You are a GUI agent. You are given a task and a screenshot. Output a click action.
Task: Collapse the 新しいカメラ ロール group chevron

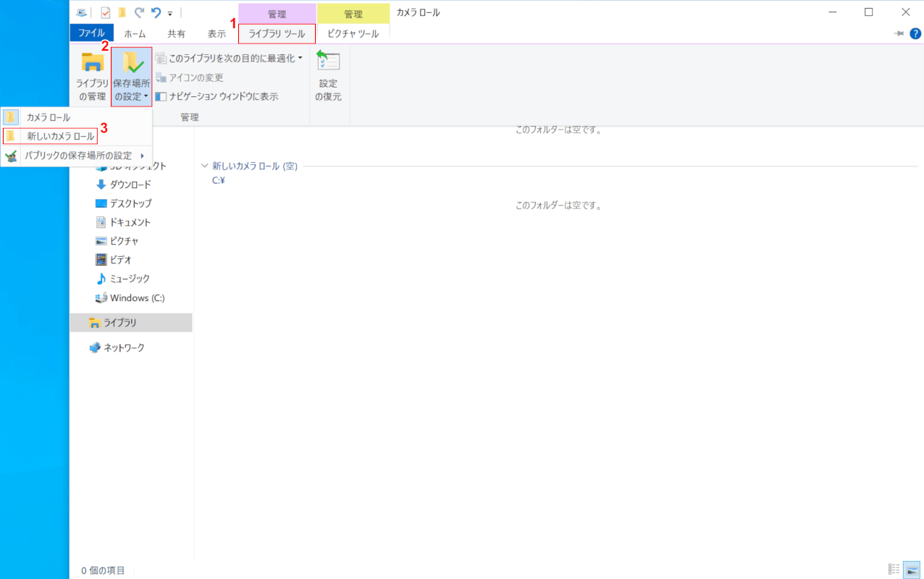click(204, 166)
